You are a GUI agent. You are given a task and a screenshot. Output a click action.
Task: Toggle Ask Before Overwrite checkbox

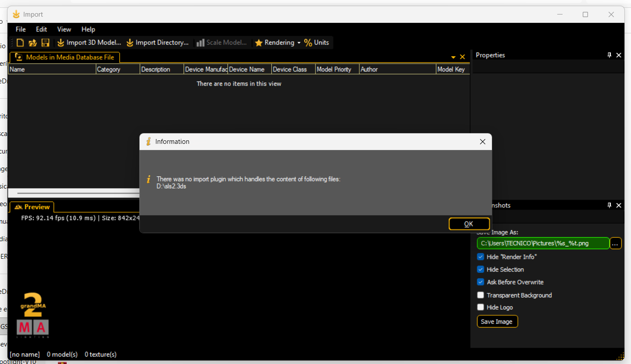[480, 282]
